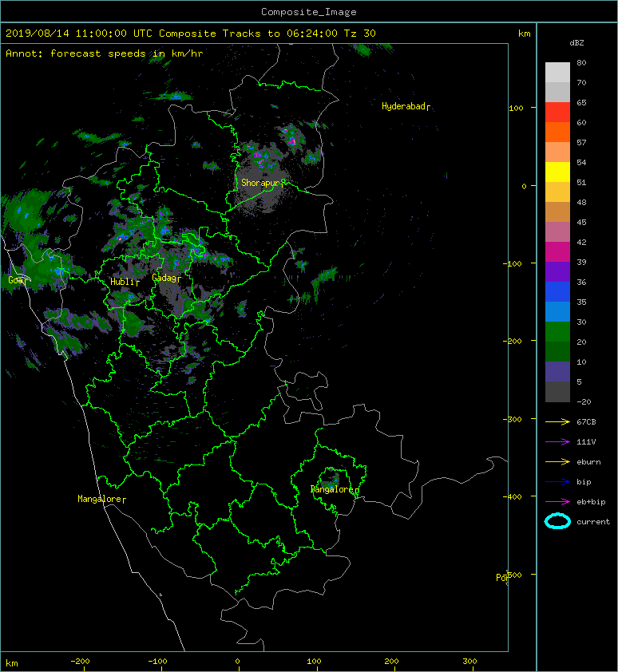Click the 200 tick on the bottom axis

pos(391,662)
